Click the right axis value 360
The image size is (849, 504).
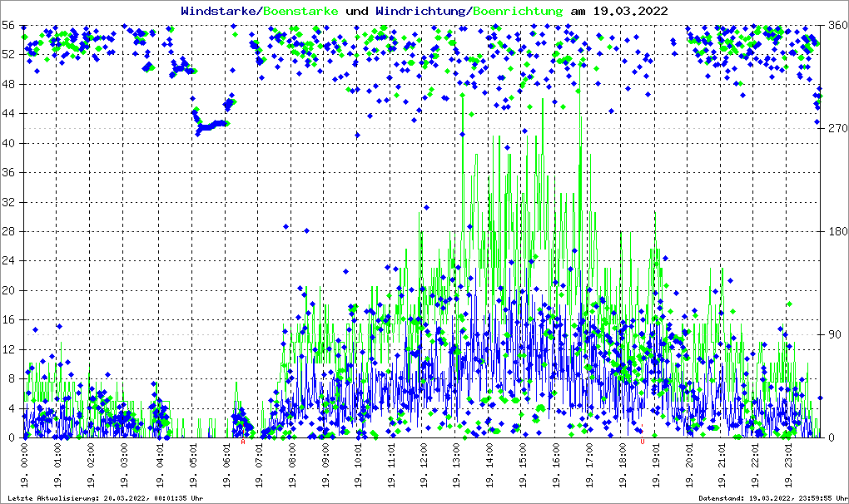point(834,26)
